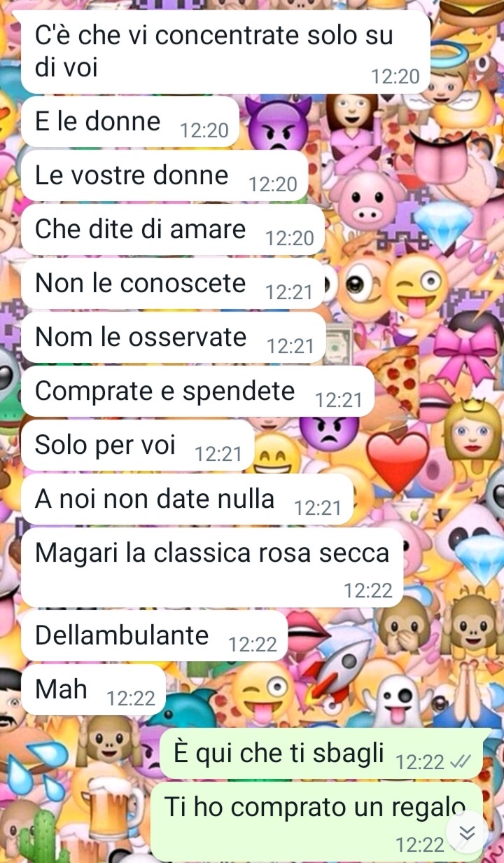504x863 pixels.
Task: Tap the "Che dite di amare" message
Action: 173,230
